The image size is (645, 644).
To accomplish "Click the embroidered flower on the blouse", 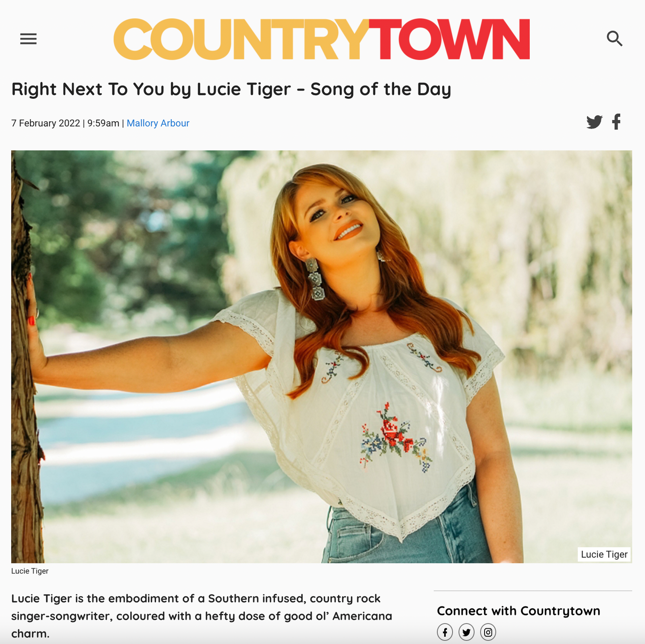I will [x=396, y=437].
